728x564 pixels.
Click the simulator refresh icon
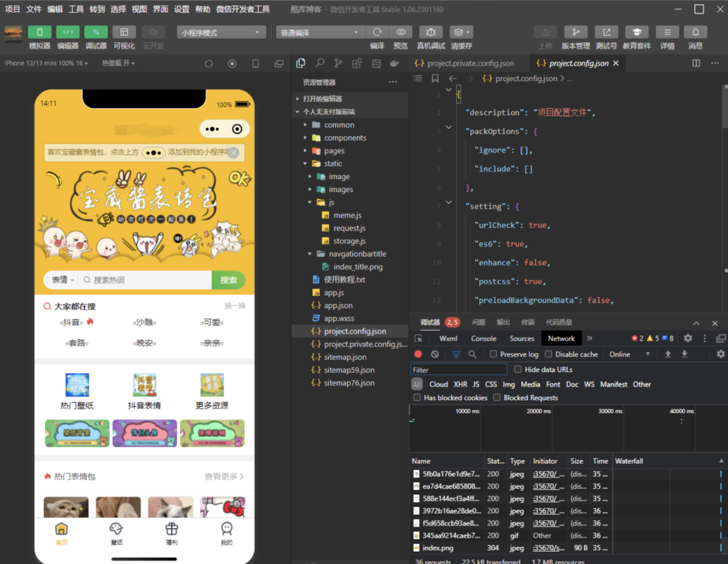[209, 63]
